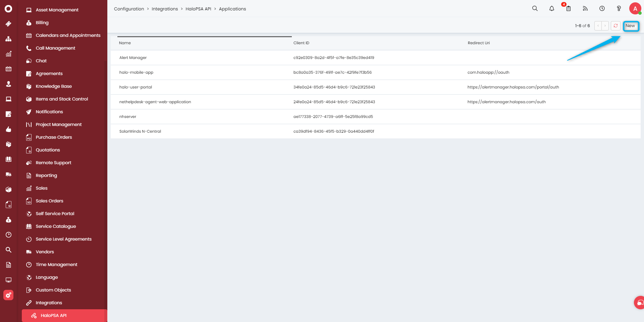Go to HaloPSA API breadcrumb
Image resolution: width=644 pixels, height=322 pixels.
pyautogui.click(x=198, y=9)
